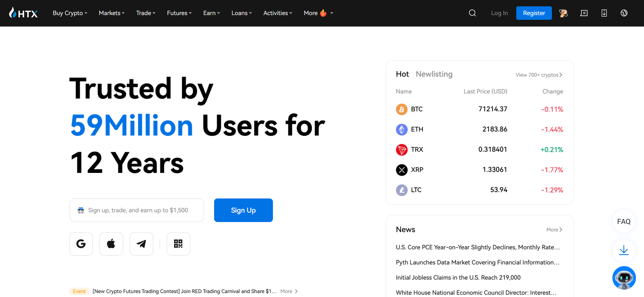644x297 pixels.
Task: Click the FAQ floating button
Action: (624, 221)
